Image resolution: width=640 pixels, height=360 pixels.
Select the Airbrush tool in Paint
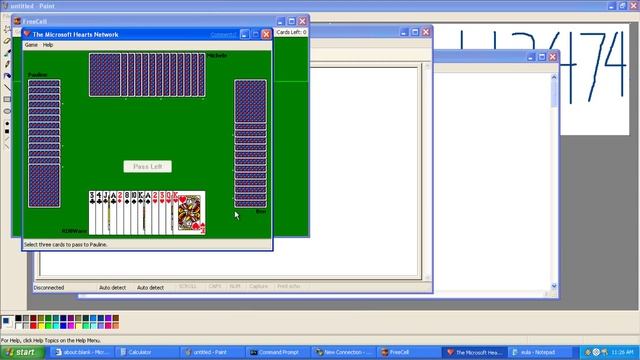pyautogui.click(x=7, y=76)
